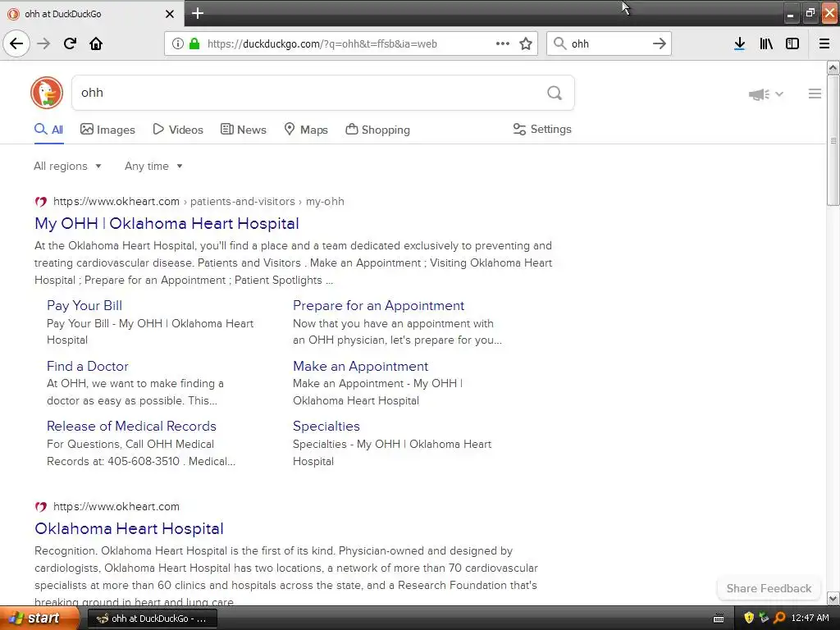Click 'ohh at DuckDuckGo' taskbar button
840x630 pixels.
tap(152, 619)
